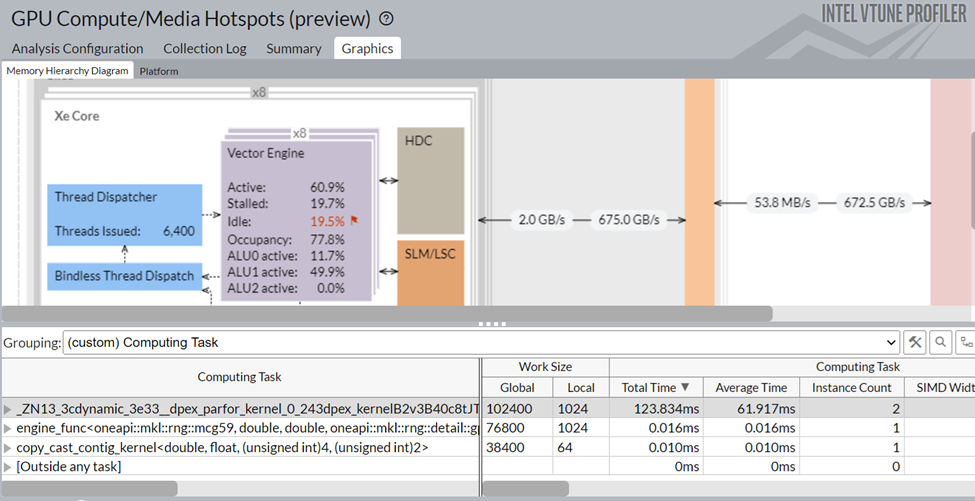Expand the [Outside any task] row
The height and width of the screenshot is (501, 975).
coord(9,467)
